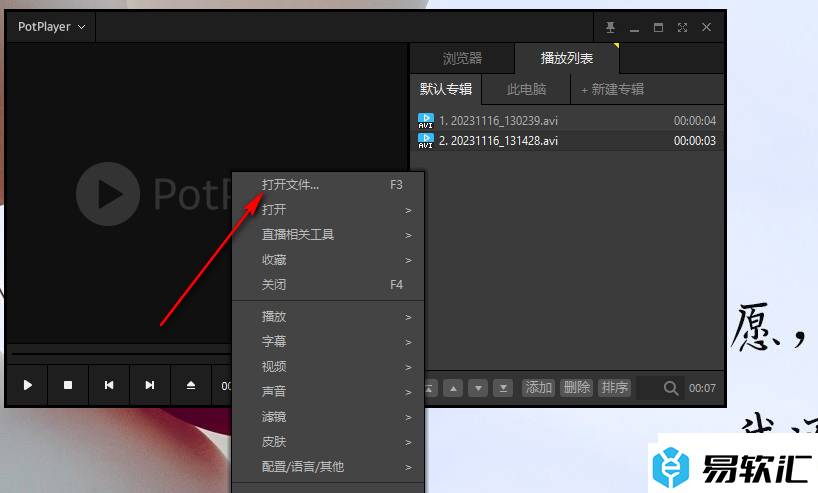Click the playlist search magnifier icon
This screenshot has height=493, width=818.
pyautogui.click(x=671, y=388)
